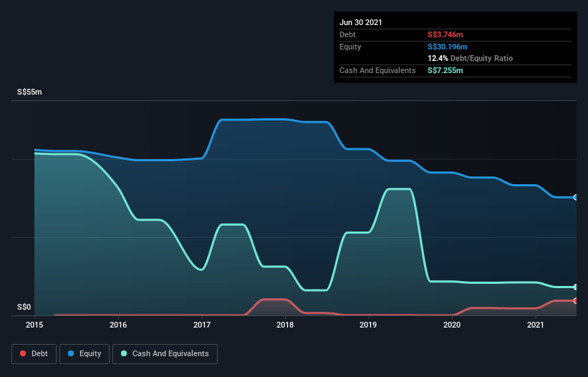Click the 2015 x-axis label
588x377 pixels.
pyautogui.click(x=34, y=325)
